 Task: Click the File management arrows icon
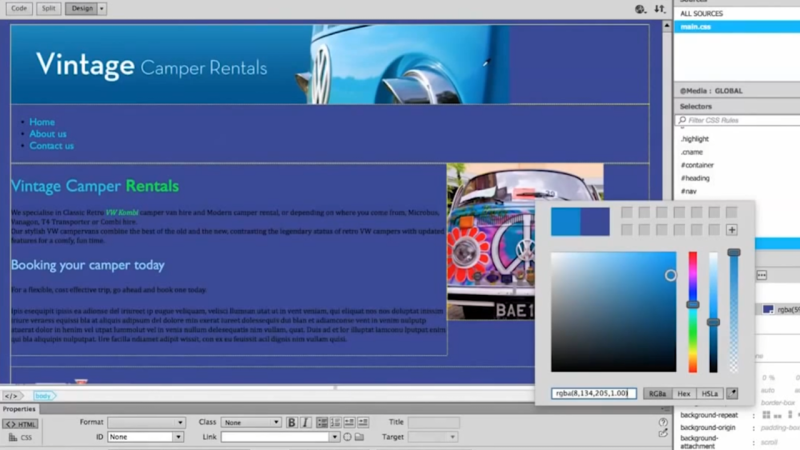point(660,9)
